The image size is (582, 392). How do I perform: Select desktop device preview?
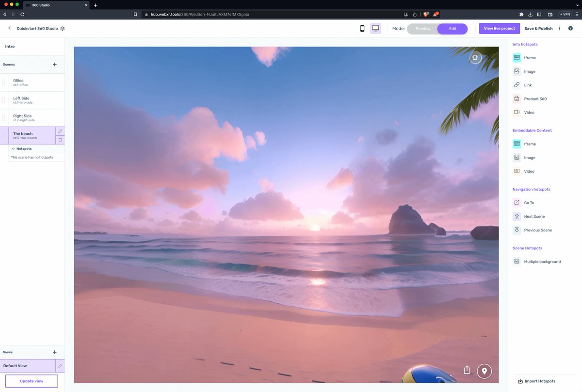[x=375, y=28]
